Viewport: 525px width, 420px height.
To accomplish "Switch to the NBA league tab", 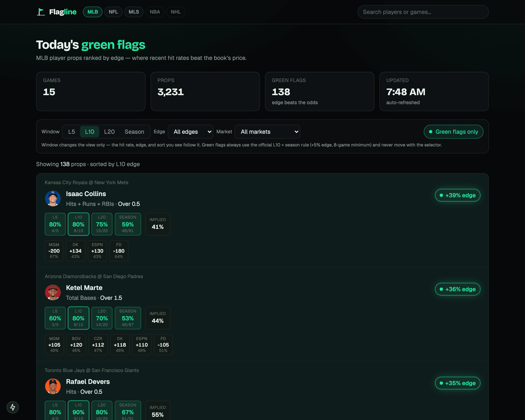I will 155,12.
